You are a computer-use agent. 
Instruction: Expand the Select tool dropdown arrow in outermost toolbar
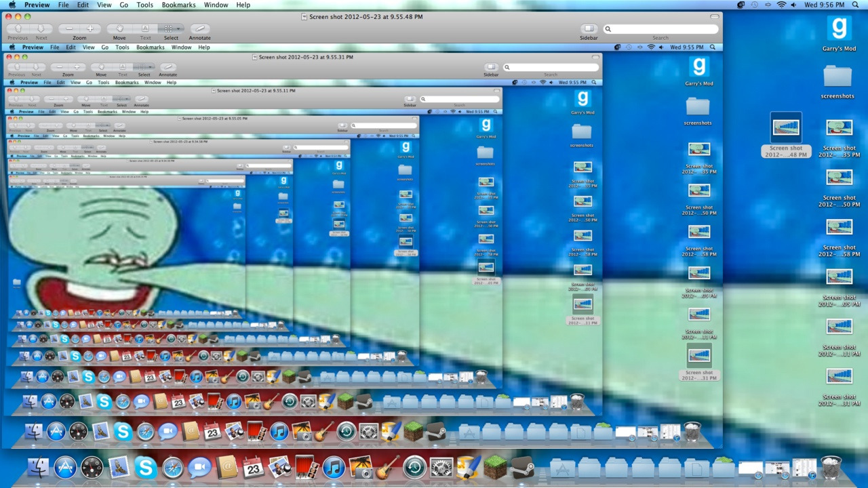pos(178,28)
